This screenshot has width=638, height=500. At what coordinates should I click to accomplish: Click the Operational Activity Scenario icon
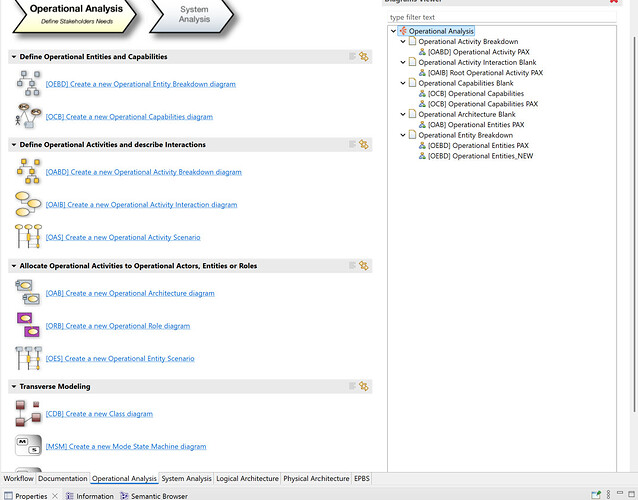tap(28, 237)
